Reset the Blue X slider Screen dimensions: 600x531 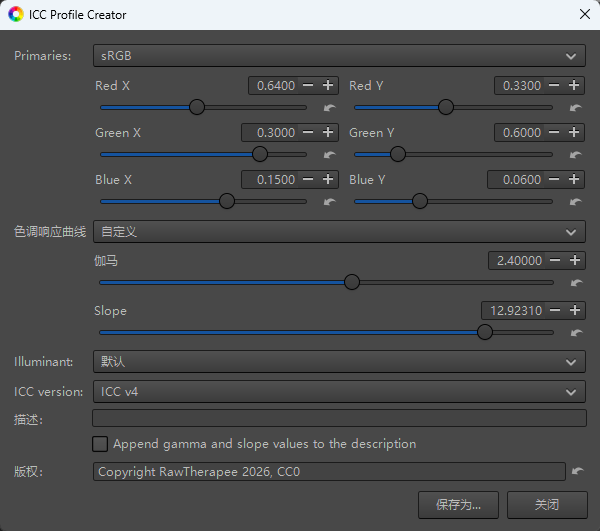coord(329,202)
